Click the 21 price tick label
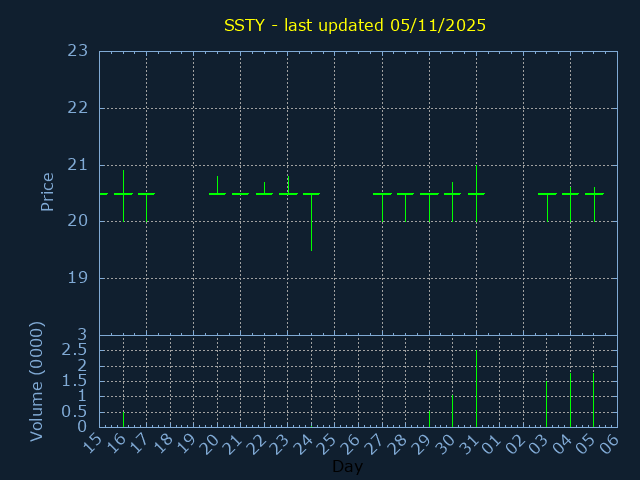This screenshot has width=640, height=480. pos(77,165)
